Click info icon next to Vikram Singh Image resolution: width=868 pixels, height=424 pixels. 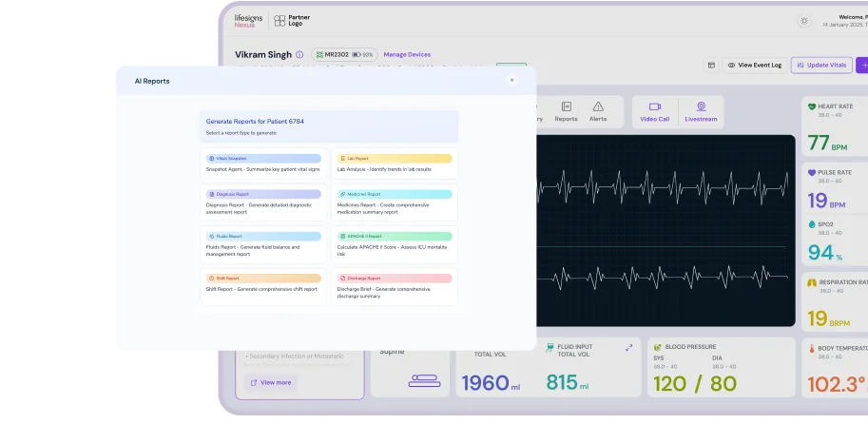299,55
